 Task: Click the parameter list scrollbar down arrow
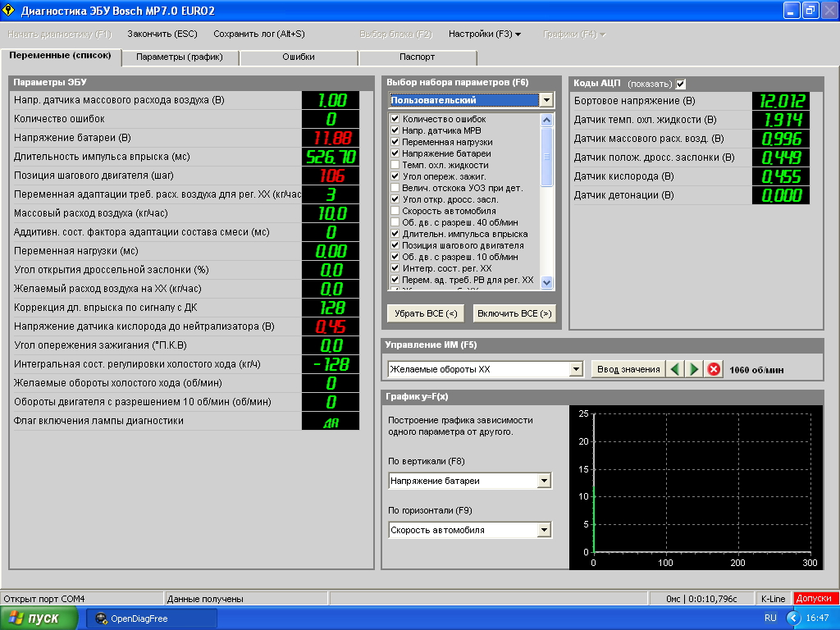click(546, 282)
